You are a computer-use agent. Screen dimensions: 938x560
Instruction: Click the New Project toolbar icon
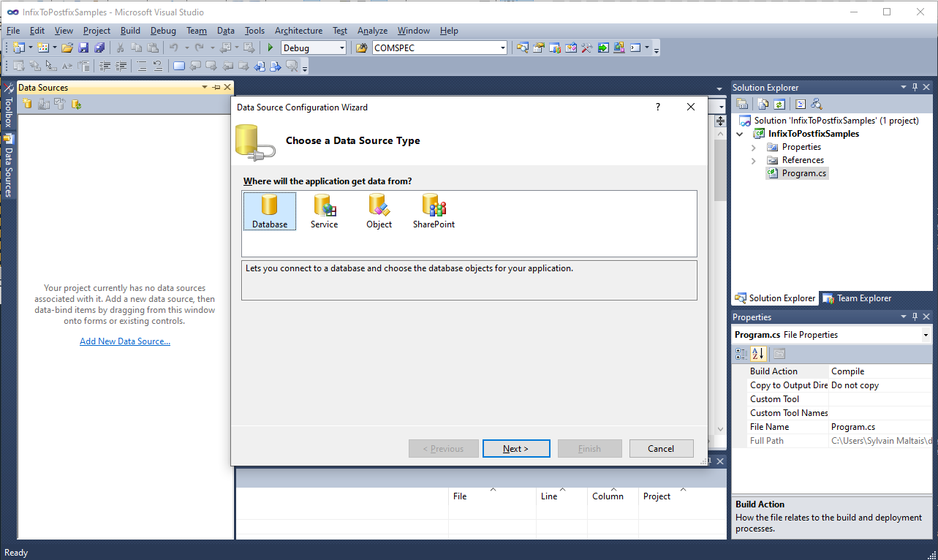[x=18, y=48]
